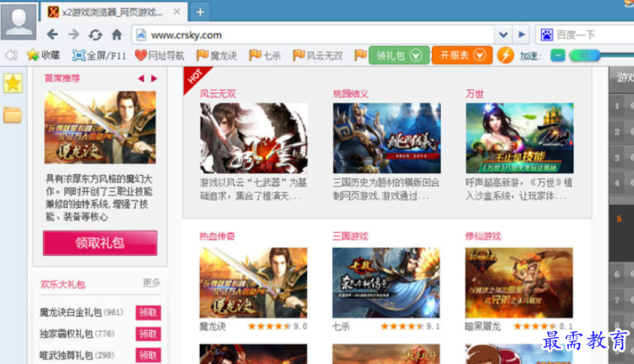The width and height of the screenshot is (634, 364).
Task: Open 热血传奇 category link
Action: point(217,236)
